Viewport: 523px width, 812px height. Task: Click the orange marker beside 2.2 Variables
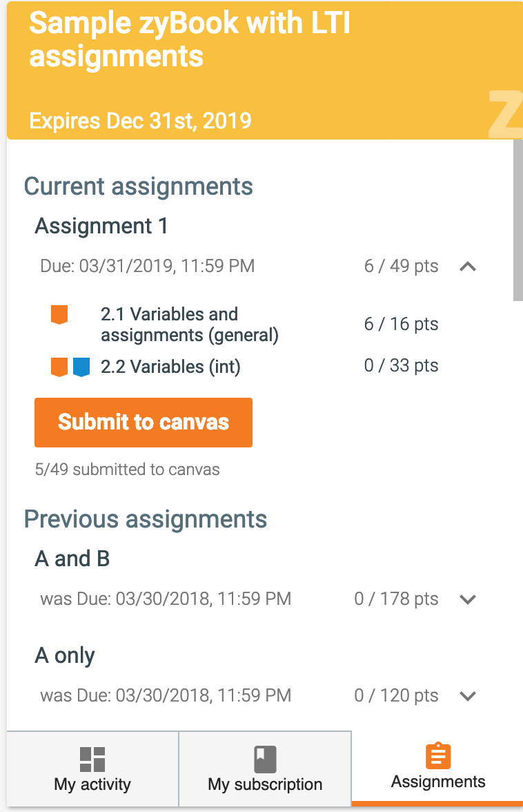59,367
